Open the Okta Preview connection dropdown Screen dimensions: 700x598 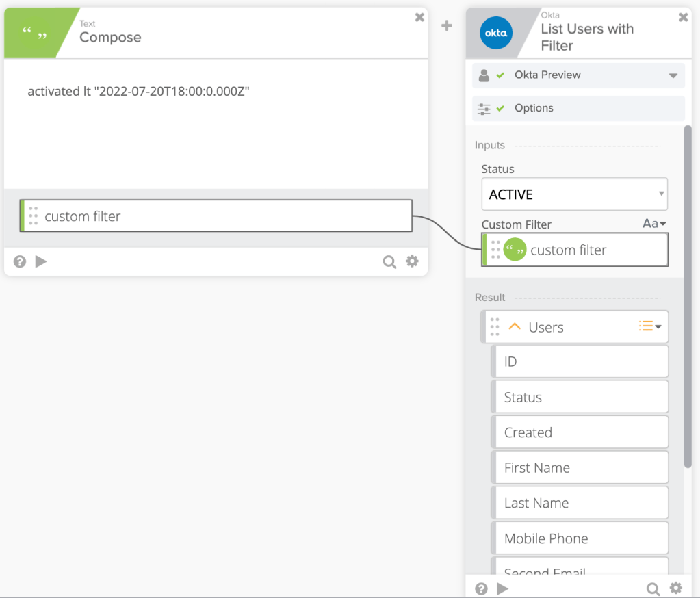pyautogui.click(x=673, y=75)
